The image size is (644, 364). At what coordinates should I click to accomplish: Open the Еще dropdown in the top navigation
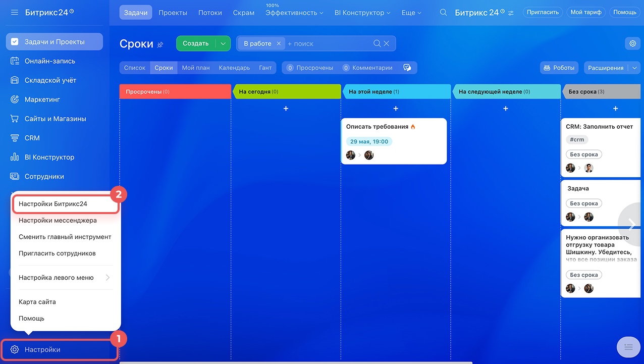411,13
